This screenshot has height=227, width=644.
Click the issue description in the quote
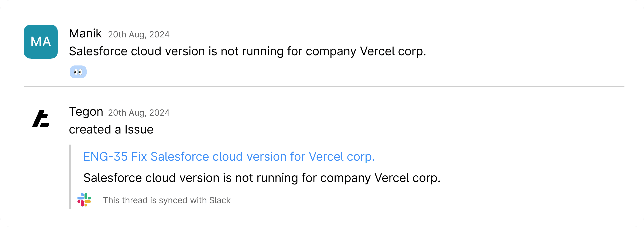point(262,178)
